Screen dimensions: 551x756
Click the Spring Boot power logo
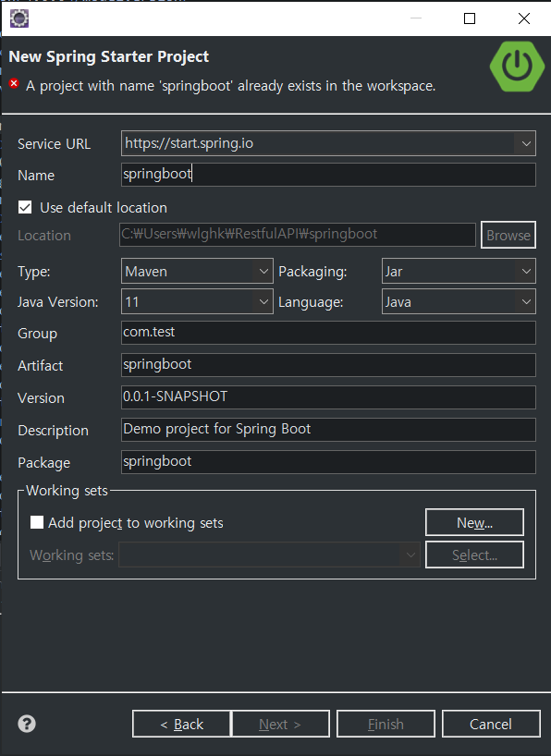point(517,67)
